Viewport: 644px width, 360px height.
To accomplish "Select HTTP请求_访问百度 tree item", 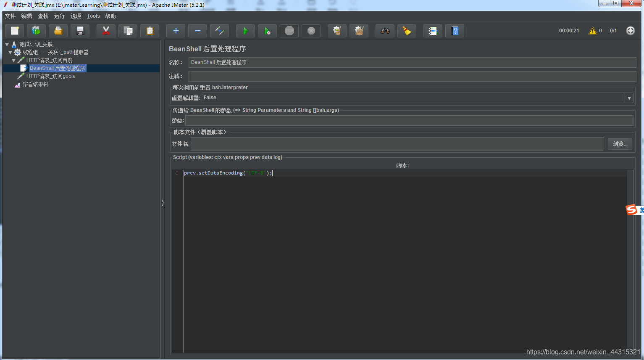I will coord(49,60).
